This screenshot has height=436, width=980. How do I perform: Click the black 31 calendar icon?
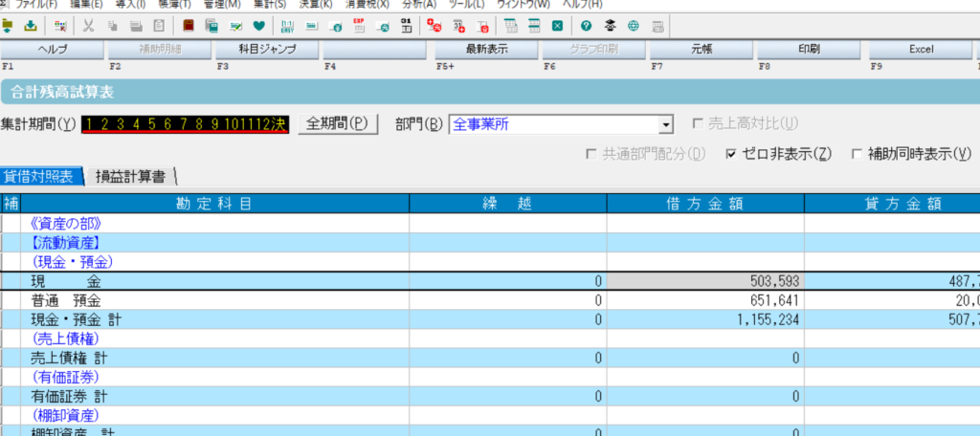(406, 26)
